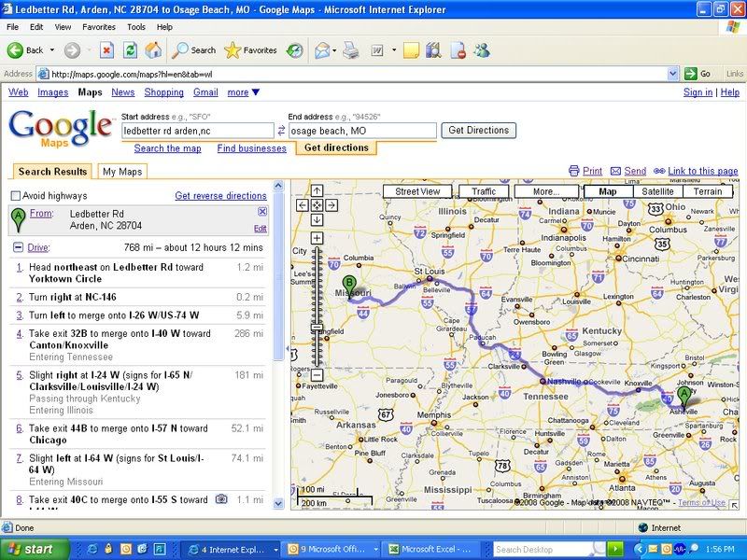Pan the map right arrow
The height and width of the screenshot is (560, 747).
pos(331,205)
